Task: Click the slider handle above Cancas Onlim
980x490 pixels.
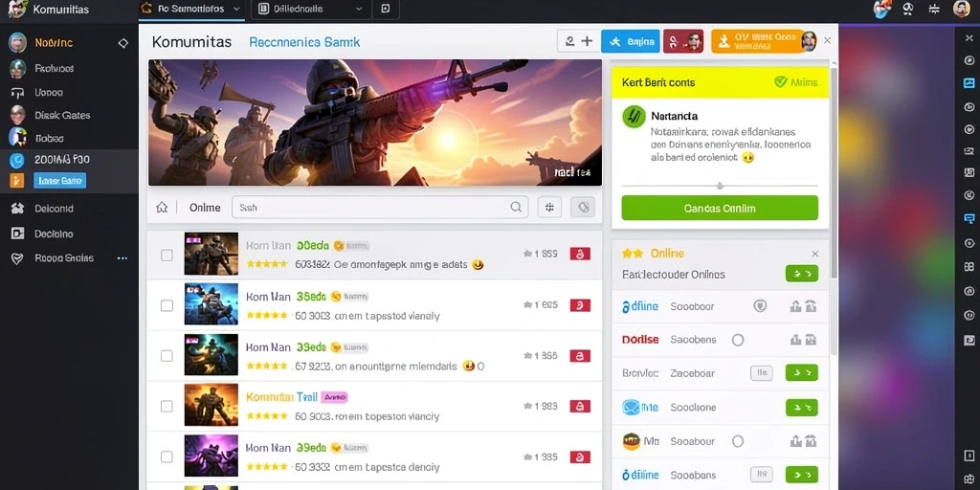Action: (x=720, y=186)
